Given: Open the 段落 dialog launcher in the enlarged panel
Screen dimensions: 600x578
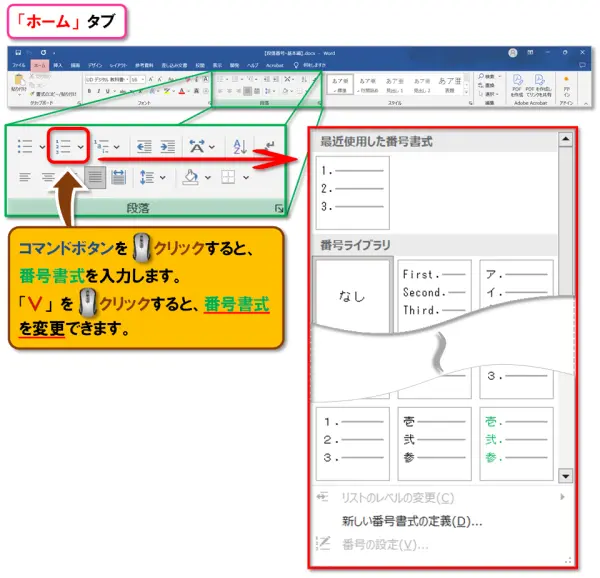Looking at the screenshot, I should [x=279, y=208].
